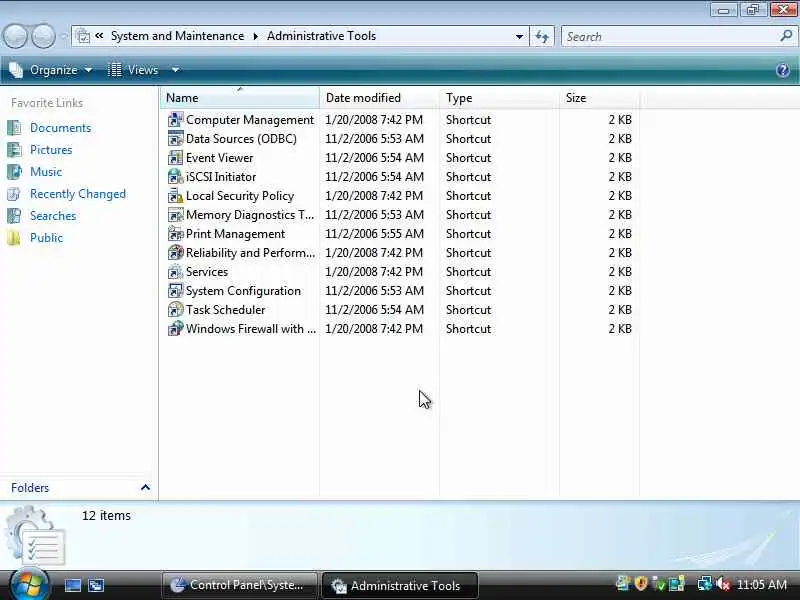This screenshot has width=800, height=600.
Task: Click the Documents favorite link icon
Action: coord(14,128)
